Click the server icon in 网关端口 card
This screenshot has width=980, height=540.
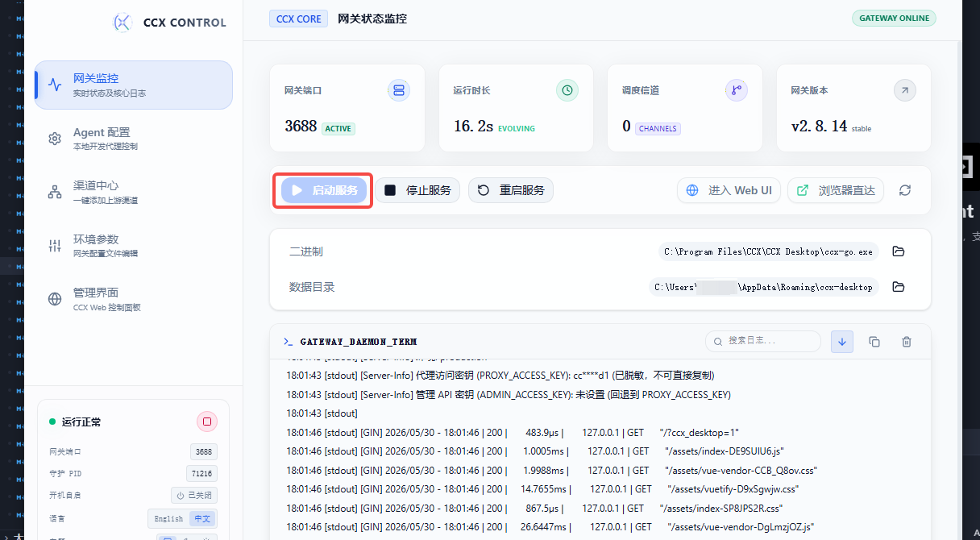(399, 90)
